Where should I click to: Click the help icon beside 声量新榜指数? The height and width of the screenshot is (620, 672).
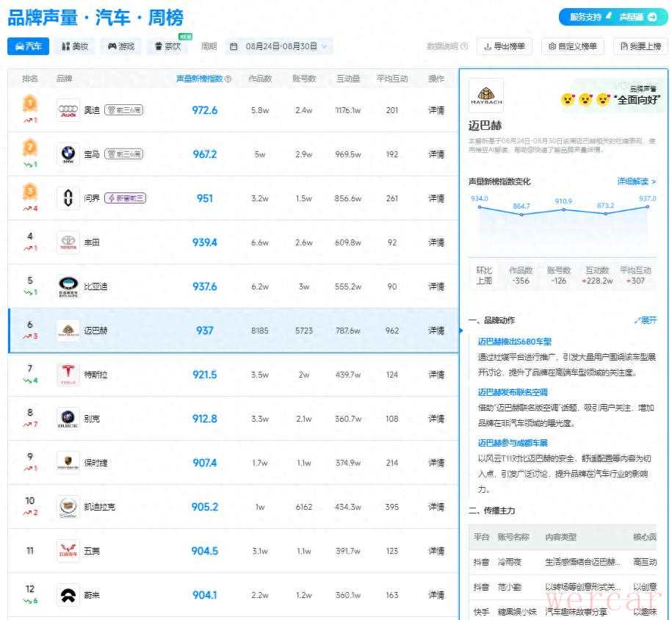[x=228, y=79]
